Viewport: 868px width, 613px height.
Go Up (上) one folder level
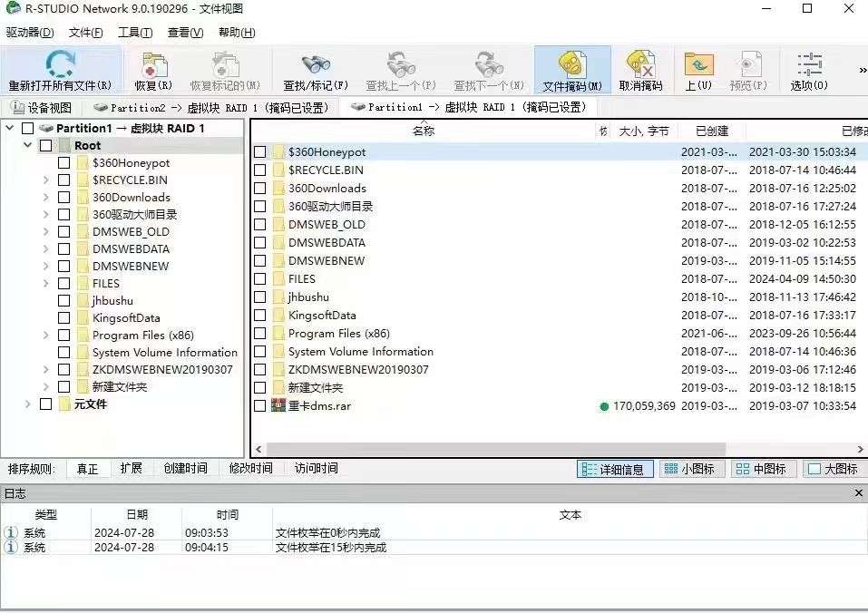point(698,64)
